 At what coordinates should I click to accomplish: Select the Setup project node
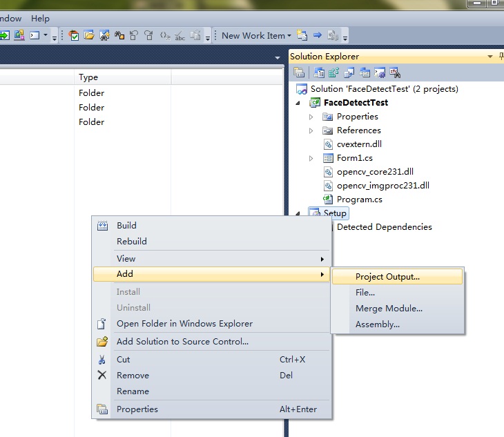335,213
